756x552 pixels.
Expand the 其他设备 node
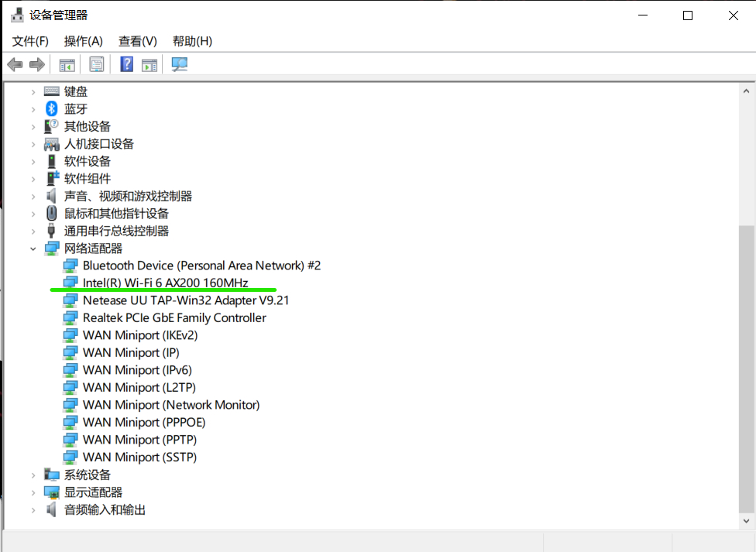33,127
